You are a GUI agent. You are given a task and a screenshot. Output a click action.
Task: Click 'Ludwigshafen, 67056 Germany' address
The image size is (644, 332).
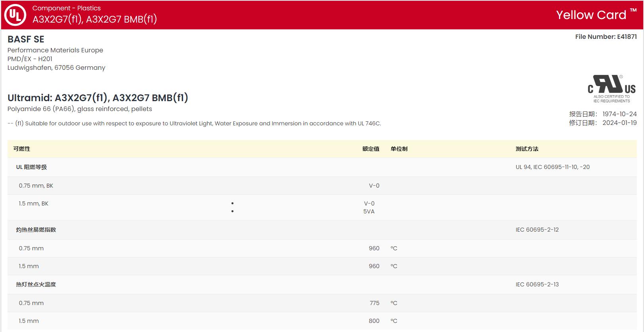tap(56, 67)
